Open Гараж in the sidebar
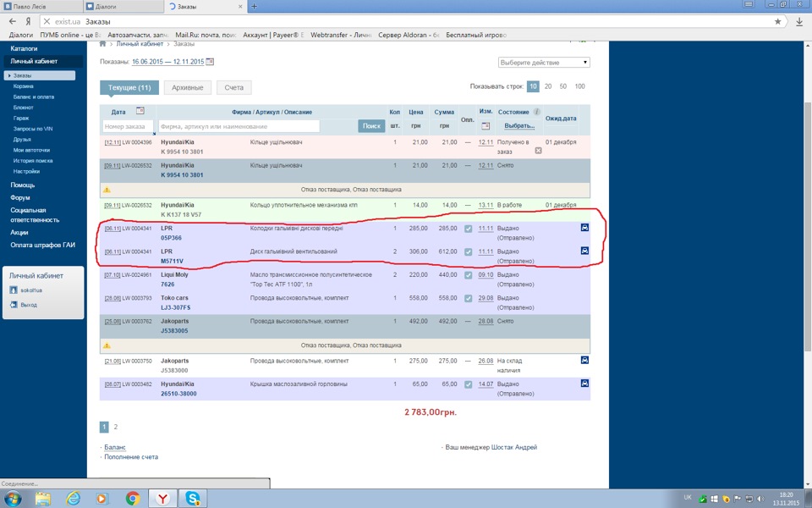812x508 pixels. [21, 119]
